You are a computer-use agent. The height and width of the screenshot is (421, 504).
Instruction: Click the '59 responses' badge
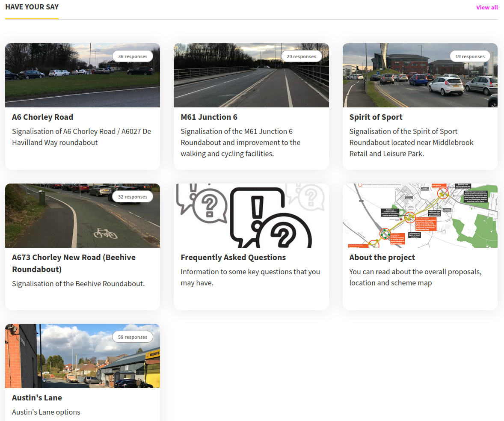(133, 337)
